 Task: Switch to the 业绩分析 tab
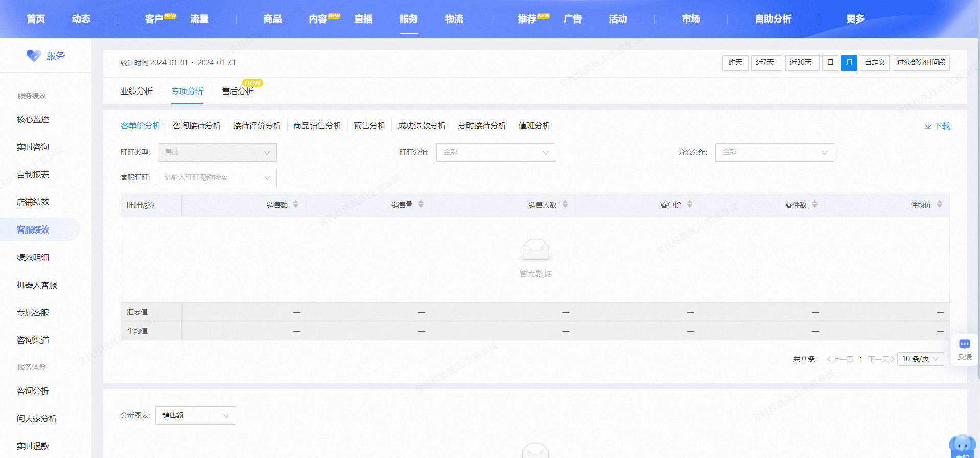[136, 91]
